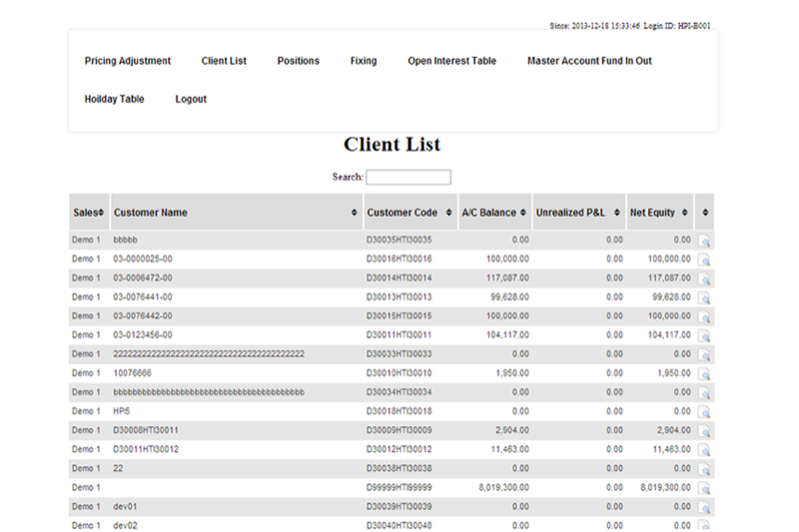Select customer code D30011HTI30011
This screenshot has height=532, width=799.
399,335
